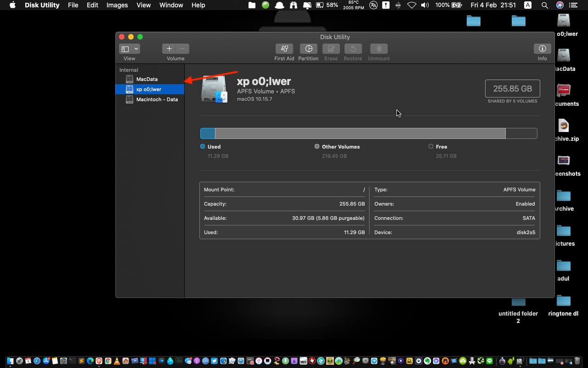
Task: Open the Images menu
Action: [117, 5]
